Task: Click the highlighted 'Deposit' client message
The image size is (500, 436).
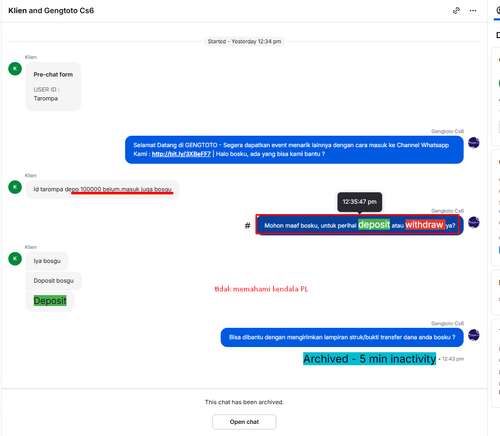Action: [50, 301]
